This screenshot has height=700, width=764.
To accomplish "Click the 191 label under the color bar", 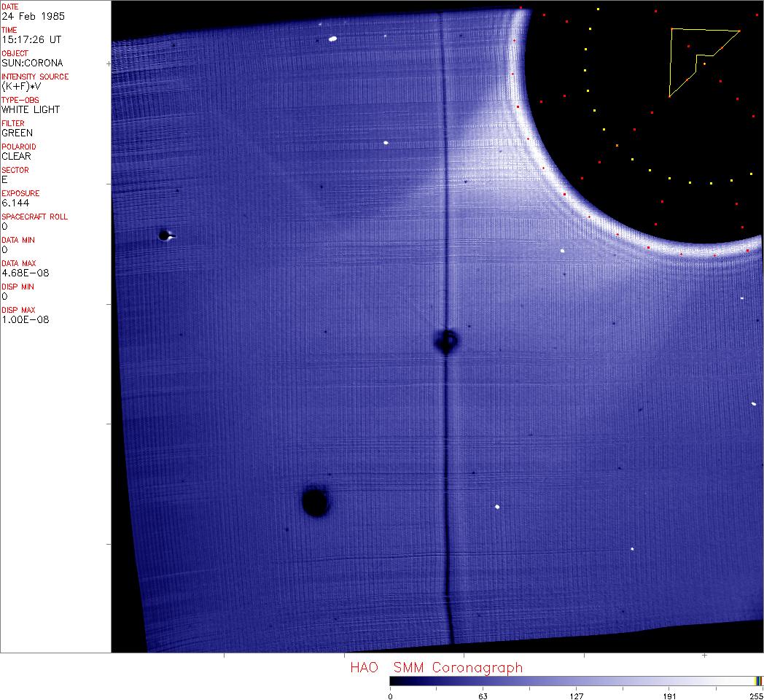I will pos(669,696).
